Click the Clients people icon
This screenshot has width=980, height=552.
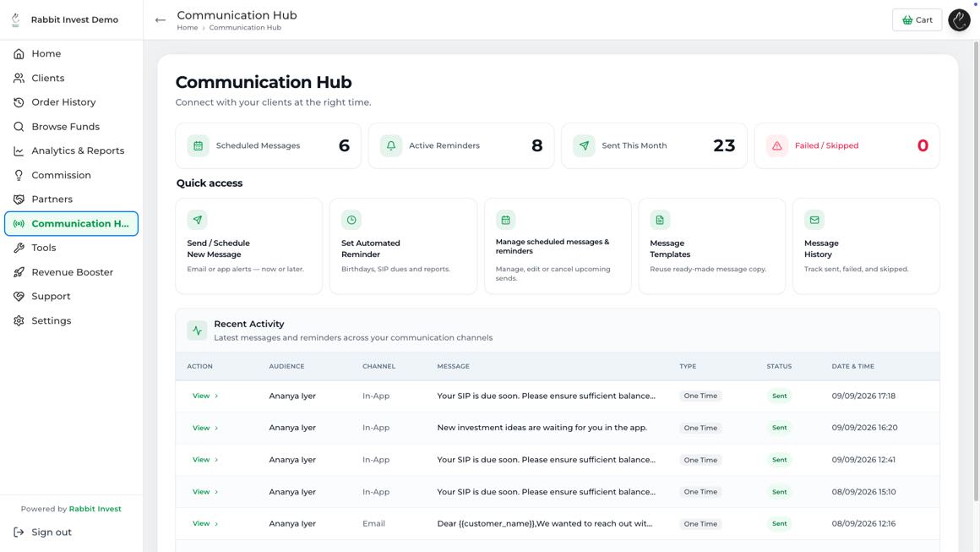19,78
